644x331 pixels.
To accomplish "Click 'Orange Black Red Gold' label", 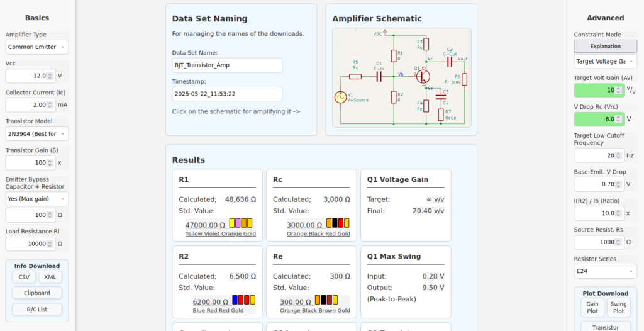I will click(318, 233).
